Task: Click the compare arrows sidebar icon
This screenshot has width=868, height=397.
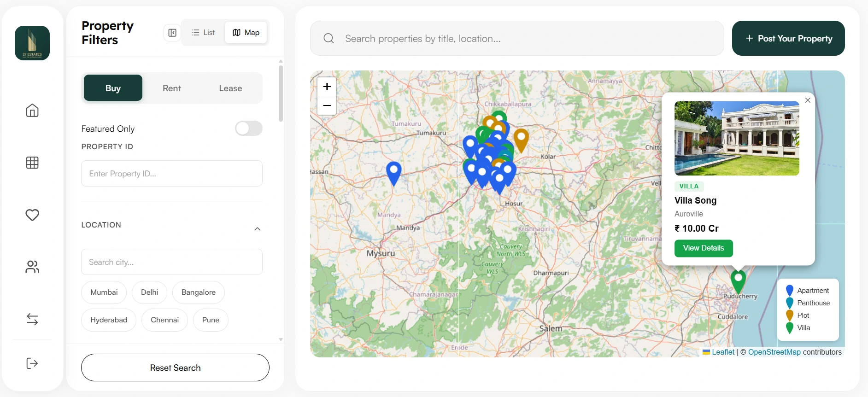Action: click(x=32, y=319)
